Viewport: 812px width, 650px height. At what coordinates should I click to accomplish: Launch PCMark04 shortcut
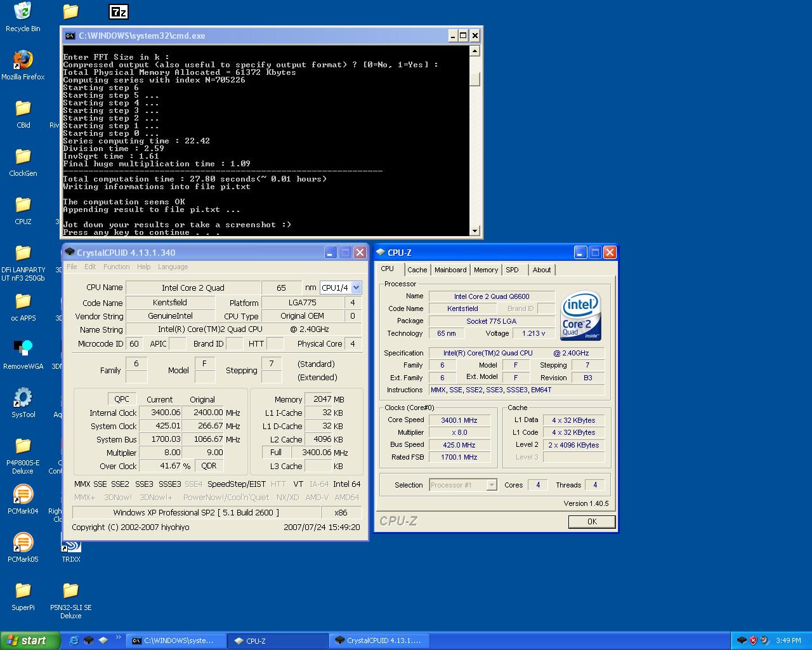pyautogui.click(x=23, y=500)
